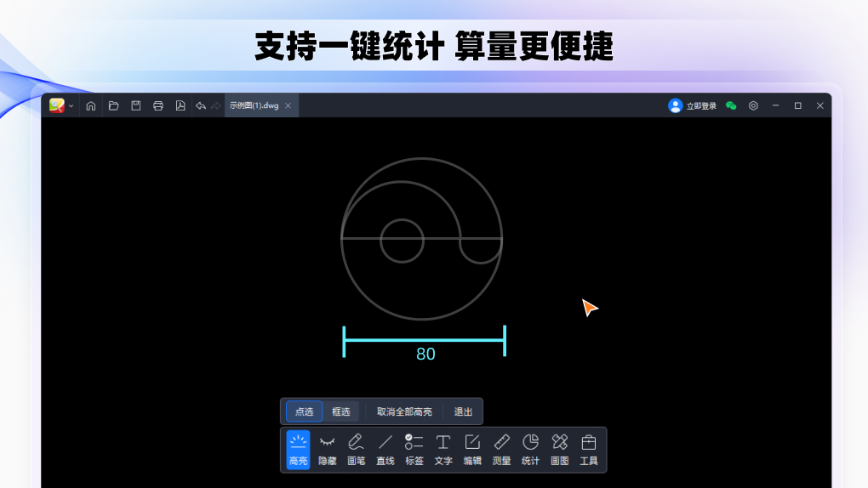Open the 工具 toolbox
Viewport: 868px width, 488px height.
tap(588, 450)
